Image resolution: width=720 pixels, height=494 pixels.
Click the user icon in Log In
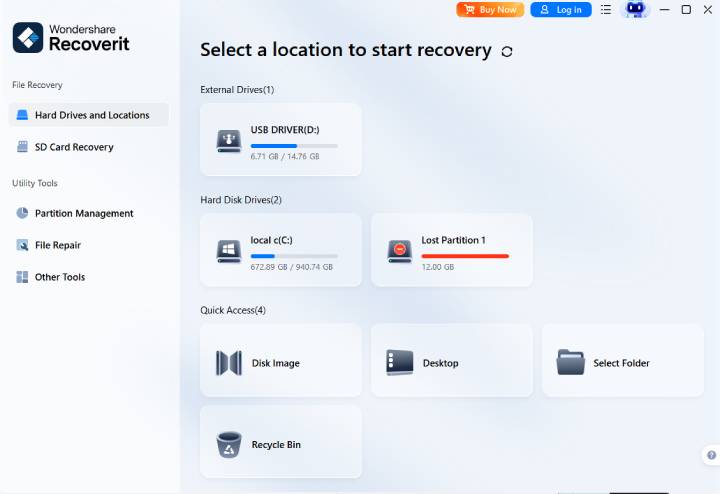[x=544, y=9]
